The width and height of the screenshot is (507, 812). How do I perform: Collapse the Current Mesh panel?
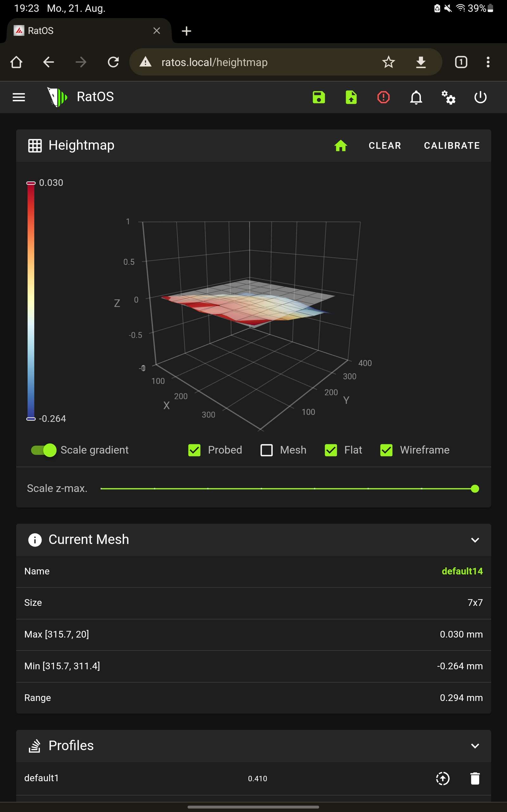(x=475, y=540)
